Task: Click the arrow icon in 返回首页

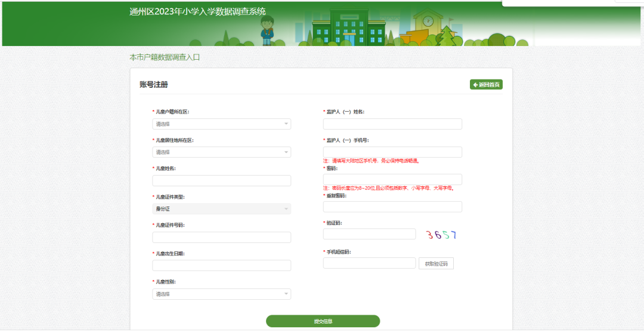Action: pyautogui.click(x=475, y=85)
